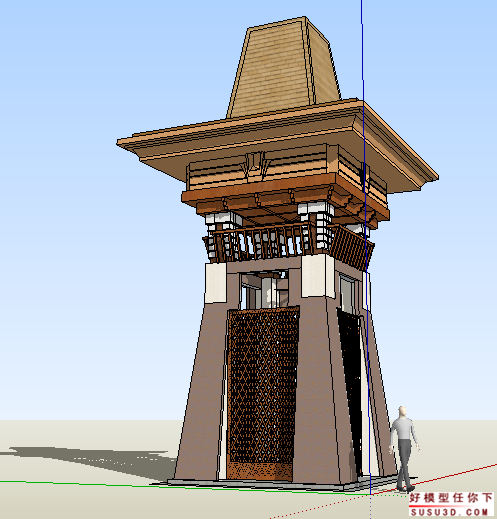Click the white block on center corner pier
Screen dimensions: 497x519
click(318, 276)
